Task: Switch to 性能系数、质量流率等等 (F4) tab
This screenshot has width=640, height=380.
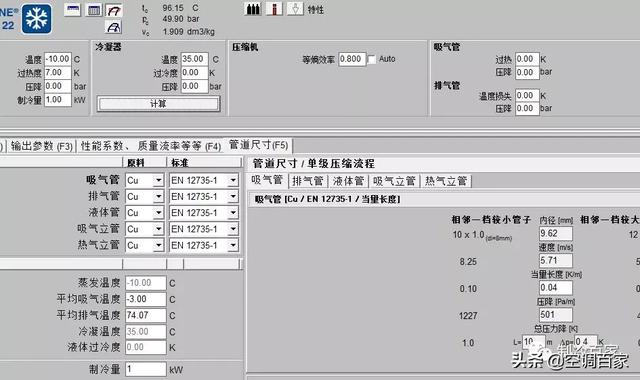Action: pyautogui.click(x=151, y=146)
